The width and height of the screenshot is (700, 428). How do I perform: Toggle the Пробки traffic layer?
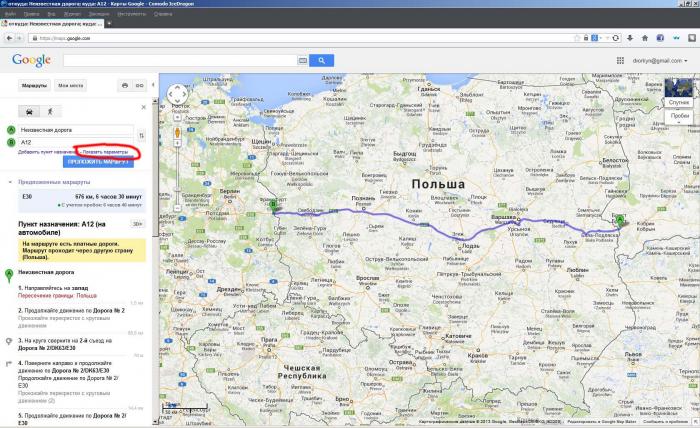pyautogui.click(x=679, y=117)
